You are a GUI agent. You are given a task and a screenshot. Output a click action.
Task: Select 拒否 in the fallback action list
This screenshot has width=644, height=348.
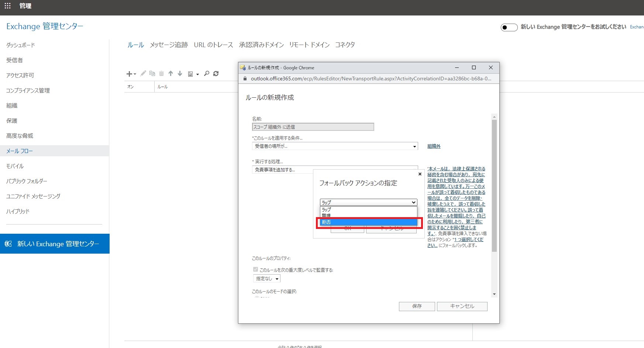pyautogui.click(x=368, y=222)
